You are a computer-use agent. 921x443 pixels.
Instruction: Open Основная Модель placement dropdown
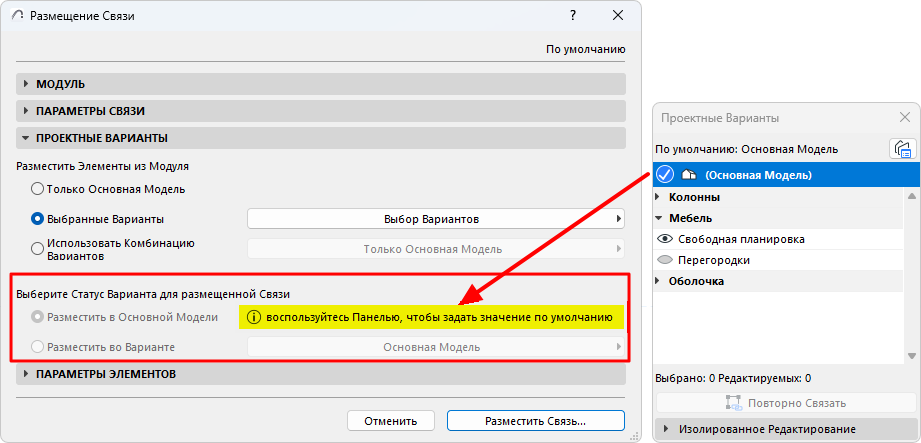pos(436,347)
